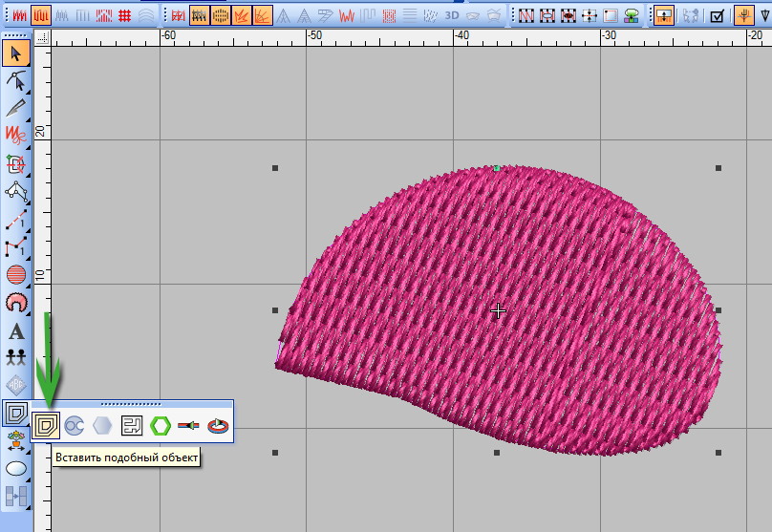The image size is (772, 532).
Task: Toggle the red grid display button
Action: pos(124,16)
